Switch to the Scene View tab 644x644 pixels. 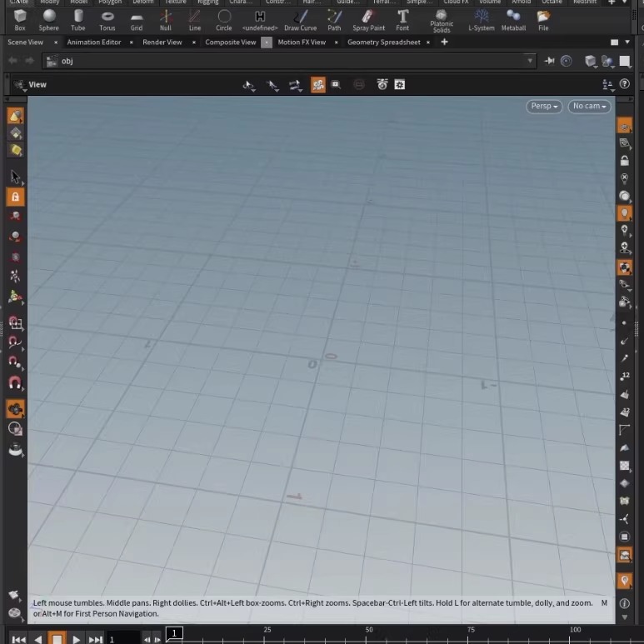click(x=26, y=42)
